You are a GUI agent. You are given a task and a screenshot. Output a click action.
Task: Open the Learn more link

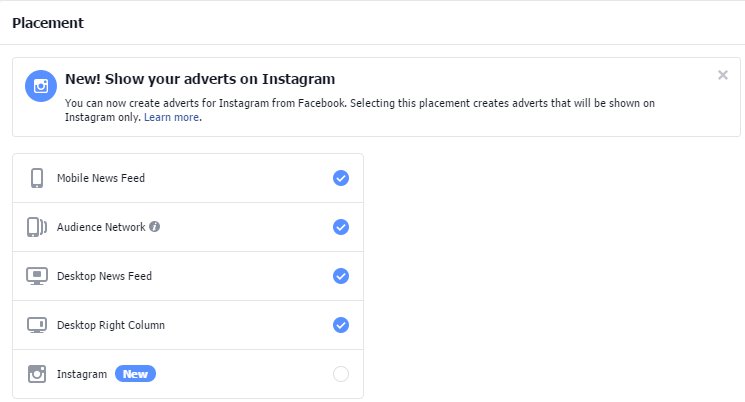171,117
